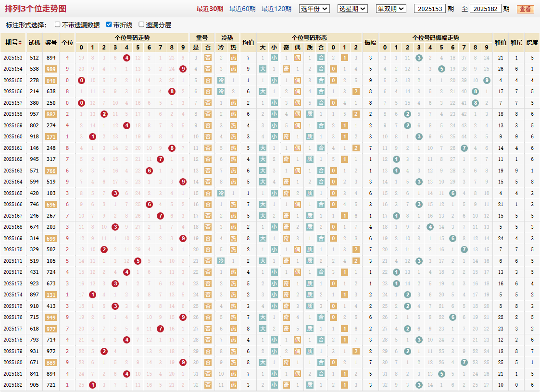The height and width of the screenshot is (392, 540).
Task: Click teal amplitude ball 6 in row 2025165
Action: coord(453,194)
